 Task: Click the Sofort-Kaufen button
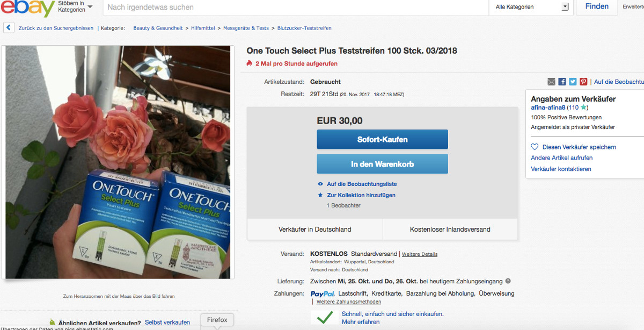[382, 139]
